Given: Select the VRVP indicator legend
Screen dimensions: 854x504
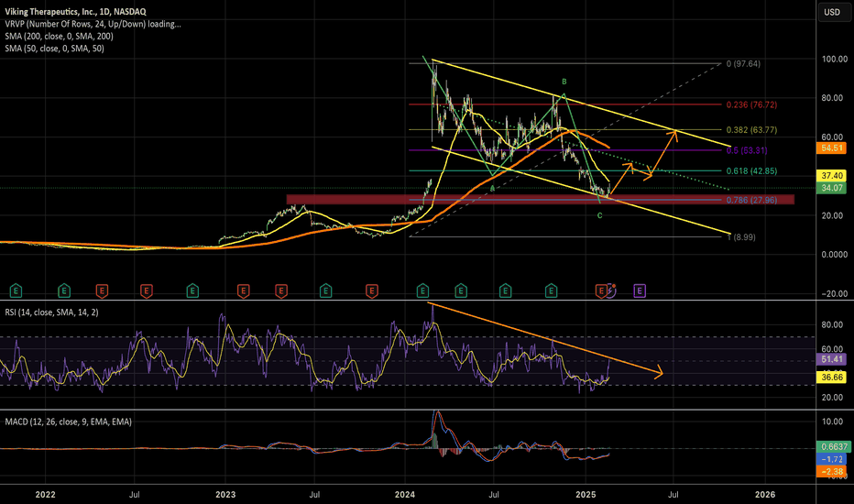Looking at the screenshot, I should pyautogui.click(x=93, y=24).
